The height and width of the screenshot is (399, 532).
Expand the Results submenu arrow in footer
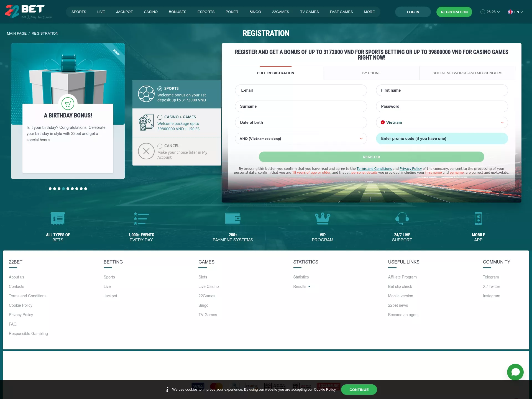[x=309, y=287]
